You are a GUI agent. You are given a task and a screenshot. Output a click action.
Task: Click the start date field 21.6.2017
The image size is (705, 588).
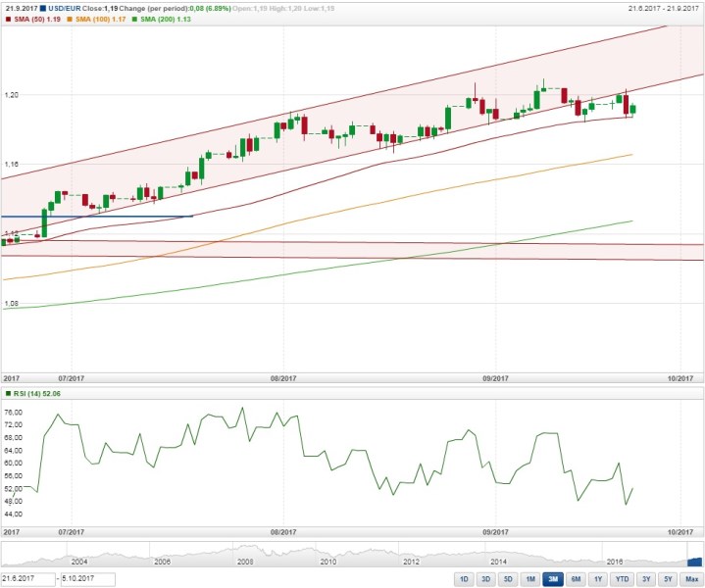(26, 579)
